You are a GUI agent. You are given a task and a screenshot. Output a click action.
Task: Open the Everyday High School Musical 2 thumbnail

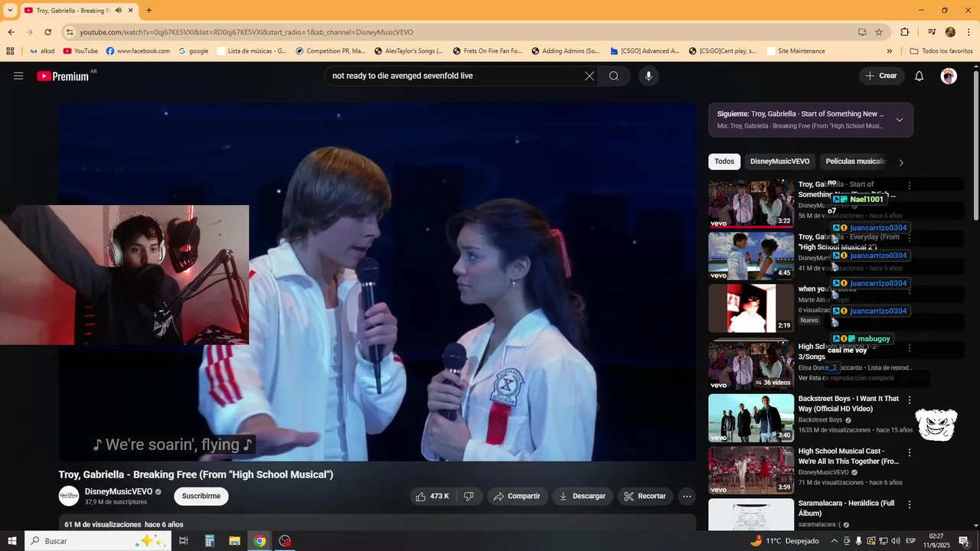tap(751, 256)
